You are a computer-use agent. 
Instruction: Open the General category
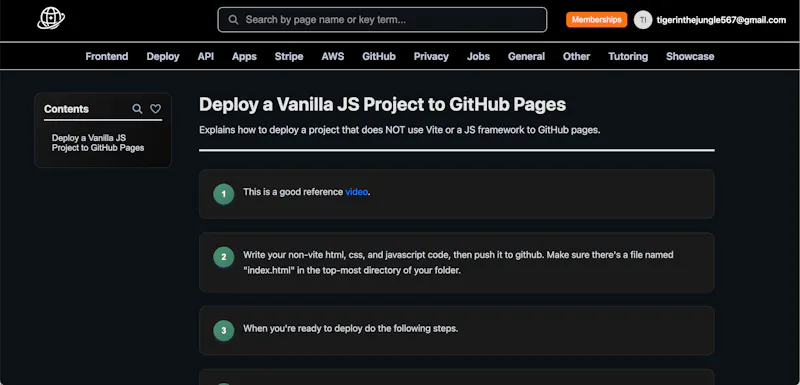coord(526,56)
